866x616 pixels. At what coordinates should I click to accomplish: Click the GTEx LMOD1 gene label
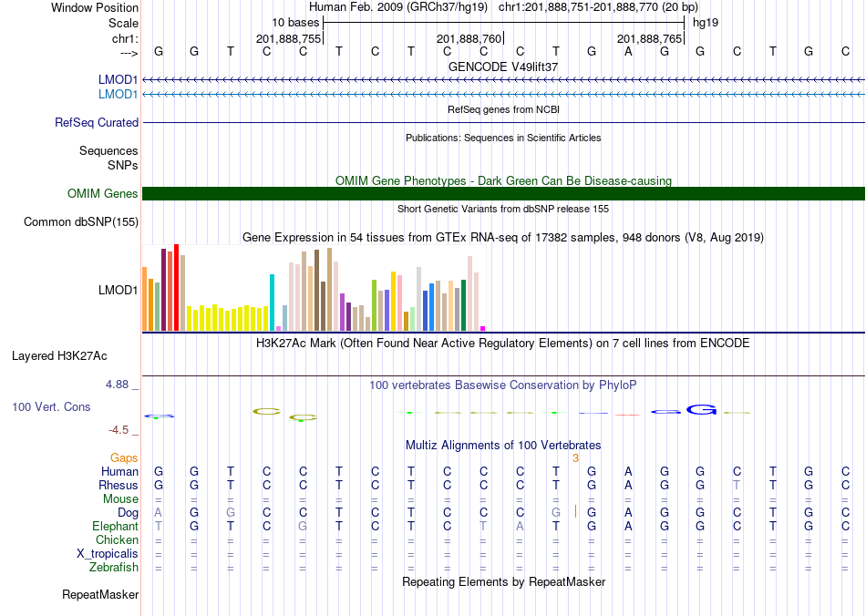coord(118,291)
